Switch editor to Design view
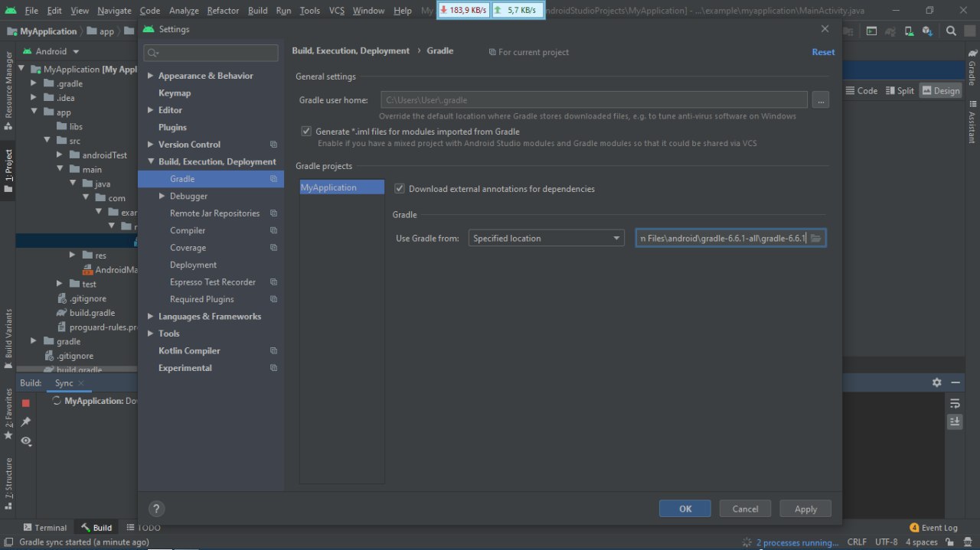 coord(940,90)
